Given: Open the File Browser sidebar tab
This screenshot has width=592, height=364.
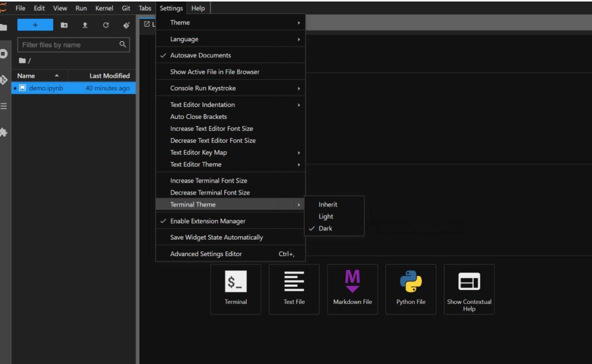Looking at the screenshot, I should pos(3,27).
